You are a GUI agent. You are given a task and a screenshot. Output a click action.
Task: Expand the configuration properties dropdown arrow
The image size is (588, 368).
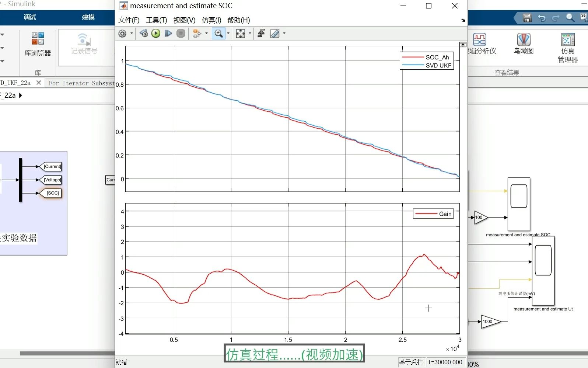tap(132, 34)
